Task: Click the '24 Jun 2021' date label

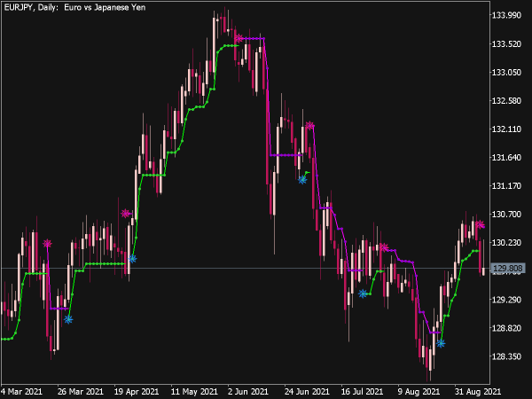Action: coord(307,392)
